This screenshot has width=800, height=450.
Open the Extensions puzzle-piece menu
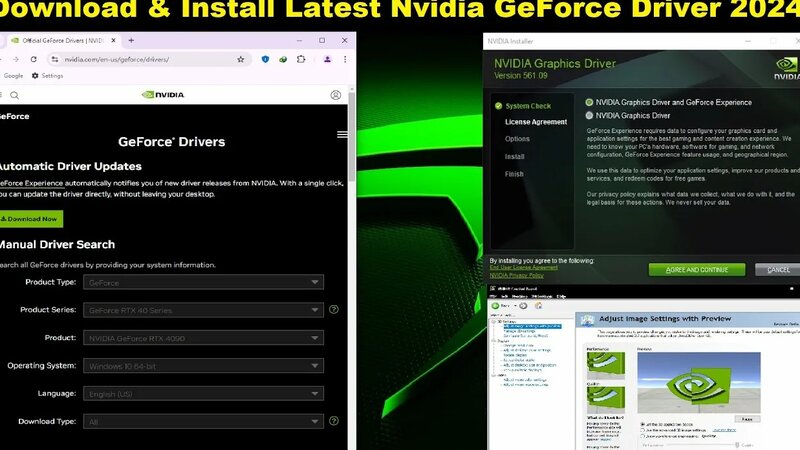301,59
